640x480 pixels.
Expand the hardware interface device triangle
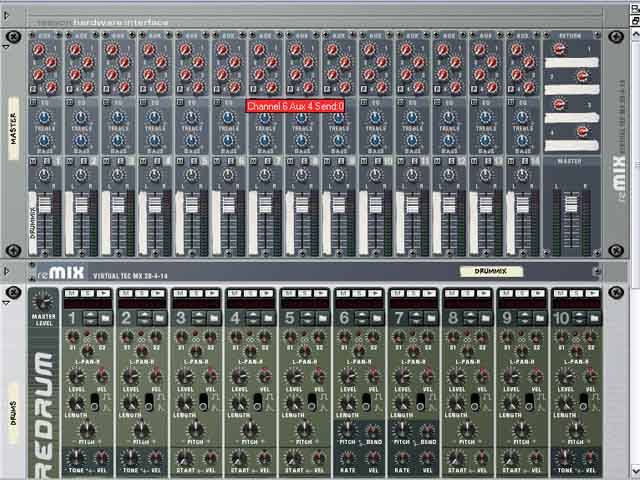pos(6,16)
